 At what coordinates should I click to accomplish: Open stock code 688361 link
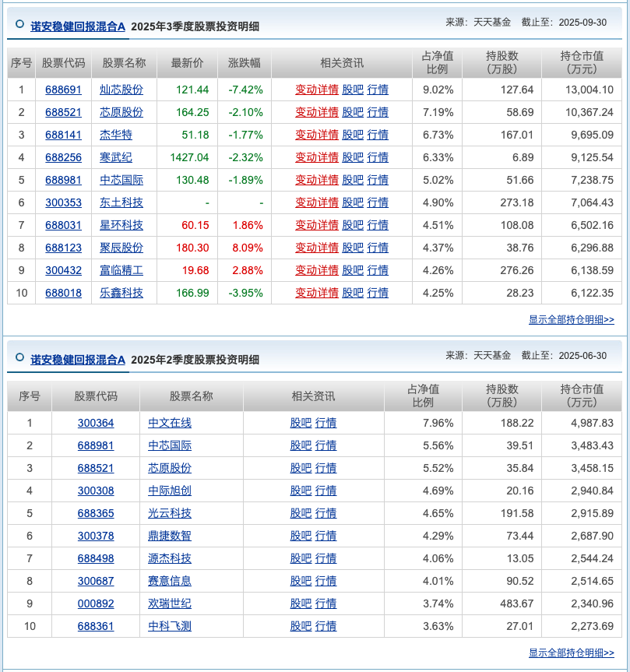(96, 626)
